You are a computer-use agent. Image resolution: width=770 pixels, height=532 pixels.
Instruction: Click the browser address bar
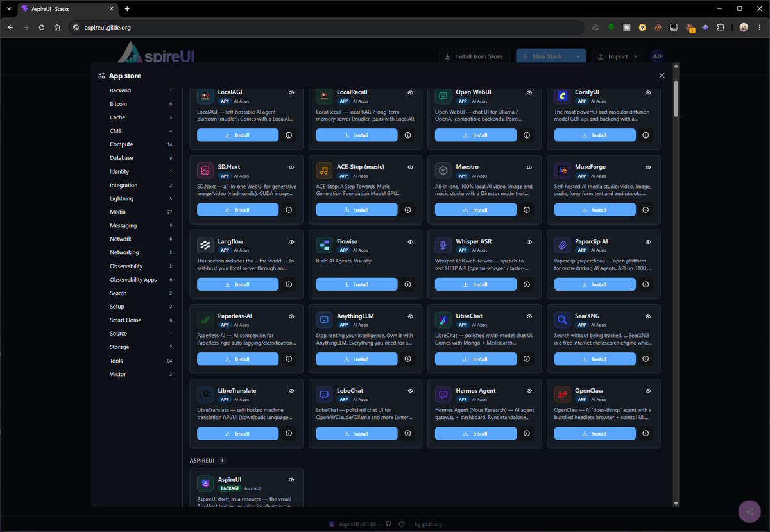click(327, 28)
